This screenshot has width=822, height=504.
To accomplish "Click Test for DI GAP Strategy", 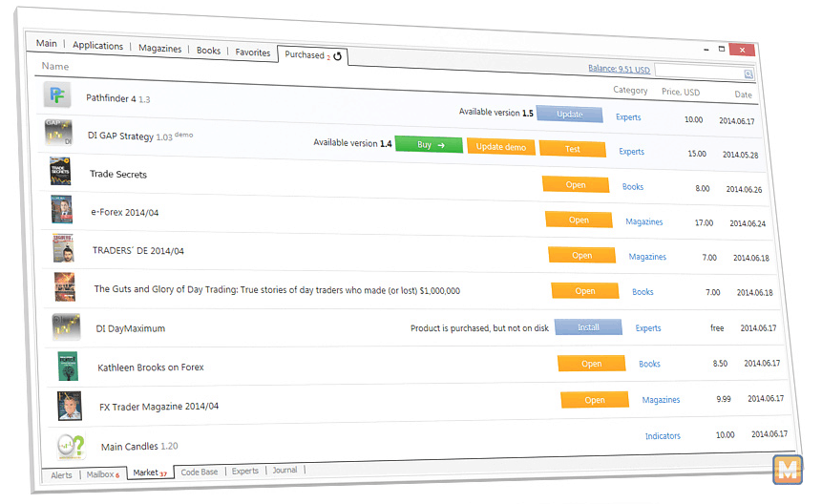I will (x=572, y=149).
